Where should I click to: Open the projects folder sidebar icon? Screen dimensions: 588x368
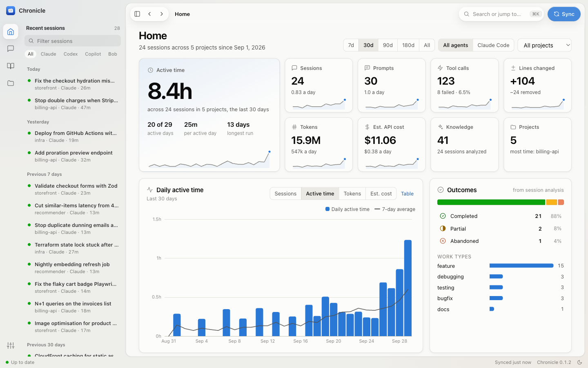click(x=11, y=83)
